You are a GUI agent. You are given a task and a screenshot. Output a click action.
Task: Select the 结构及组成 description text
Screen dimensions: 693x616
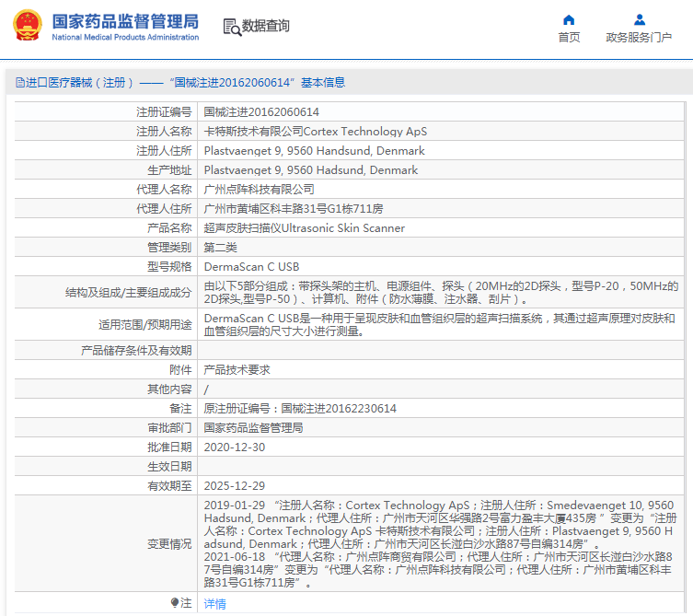[441, 293]
